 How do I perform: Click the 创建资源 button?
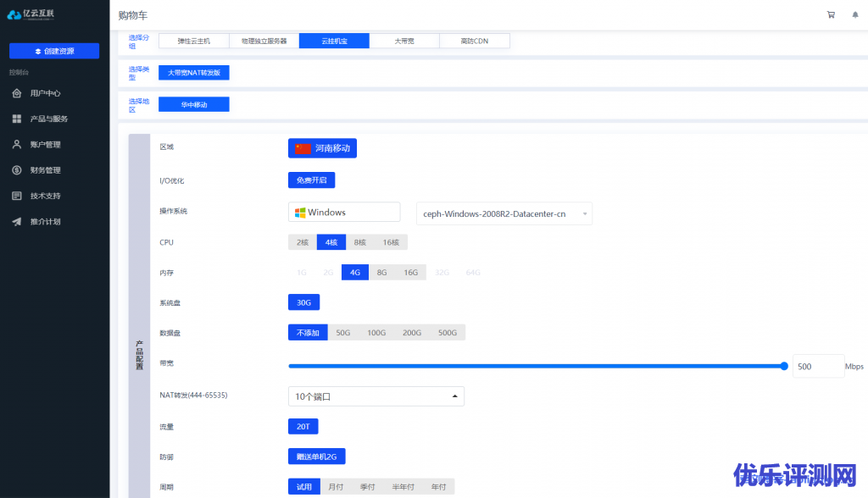click(54, 51)
